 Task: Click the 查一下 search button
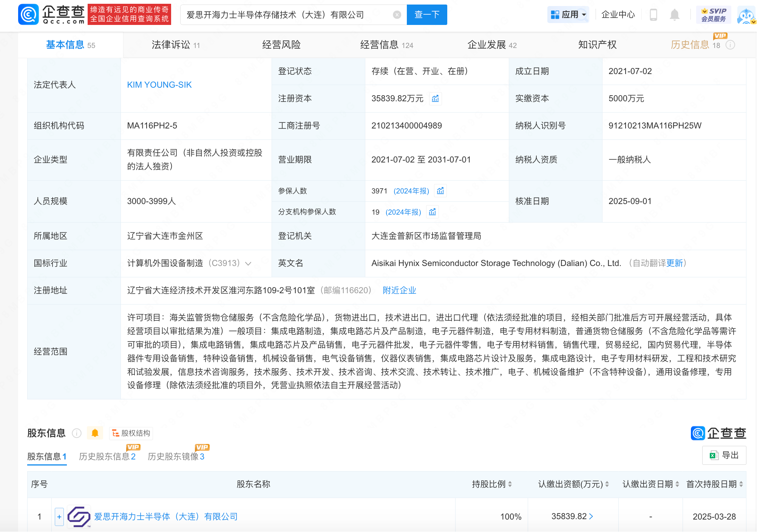pos(427,15)
